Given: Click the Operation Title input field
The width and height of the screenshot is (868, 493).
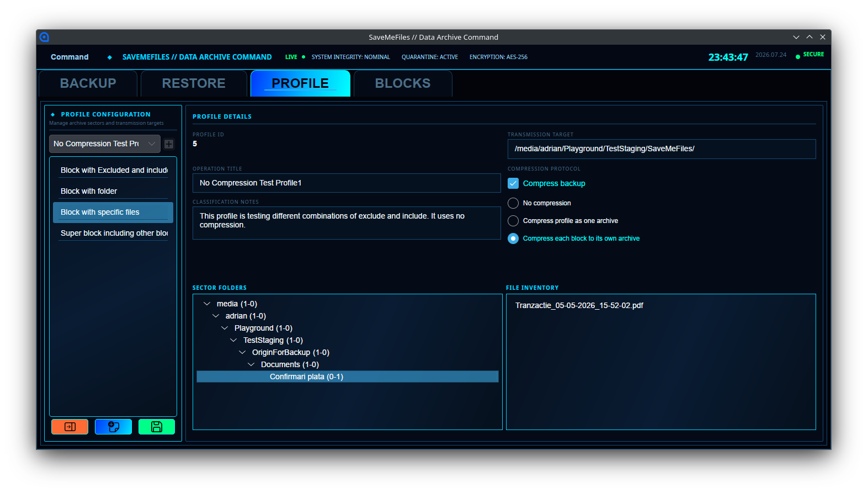Looking at the screenshot, I should [x=347, y=183].
